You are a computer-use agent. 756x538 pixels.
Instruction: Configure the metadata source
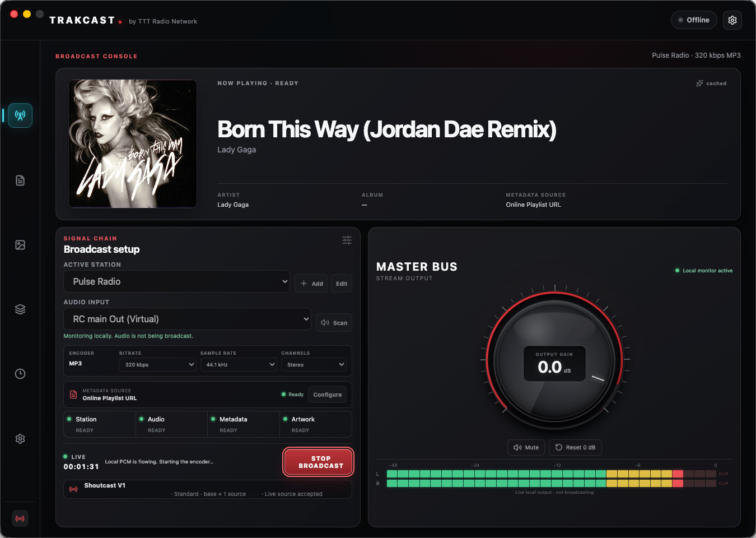pyautogui.click(x=328, y=395)
